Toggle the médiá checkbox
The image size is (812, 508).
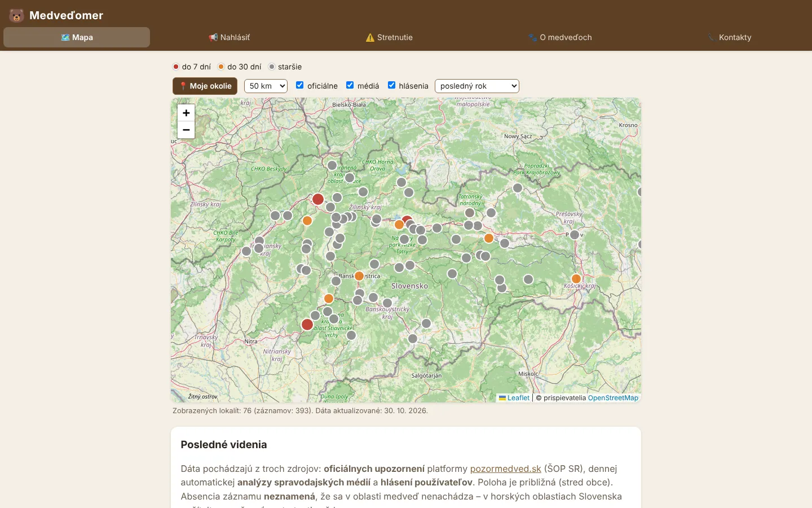point(350,85)
